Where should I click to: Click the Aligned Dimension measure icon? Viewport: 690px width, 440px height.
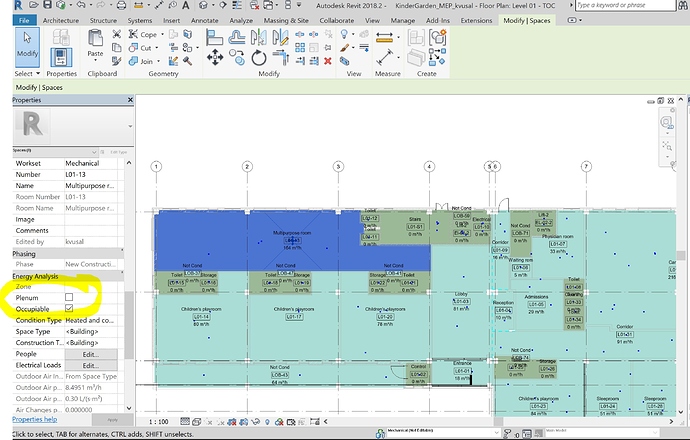tap(384, 37)
